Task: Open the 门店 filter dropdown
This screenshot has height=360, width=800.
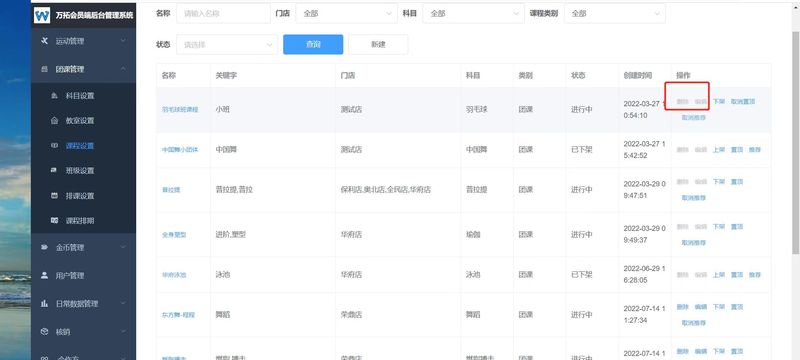Action: coord(346,14)
